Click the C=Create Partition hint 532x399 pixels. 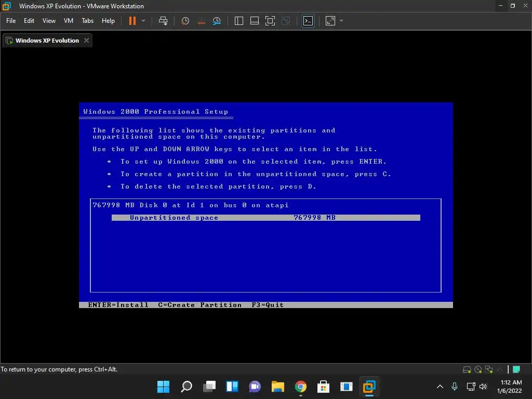click(200, 305)
